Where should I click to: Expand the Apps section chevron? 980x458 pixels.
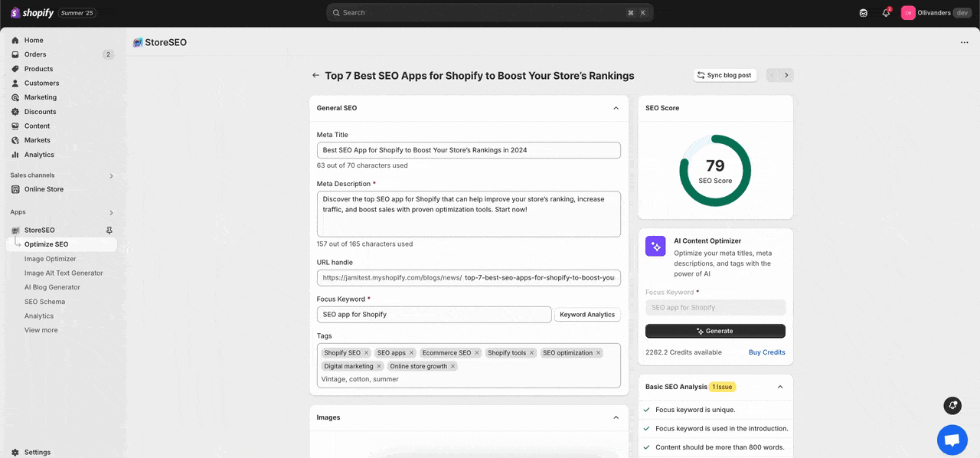111,213
